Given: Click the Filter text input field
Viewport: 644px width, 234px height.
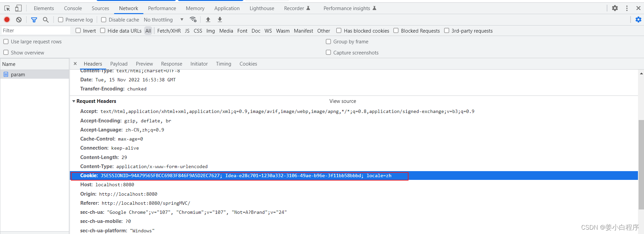Looking at the screenshot, I should pos(35,31).
